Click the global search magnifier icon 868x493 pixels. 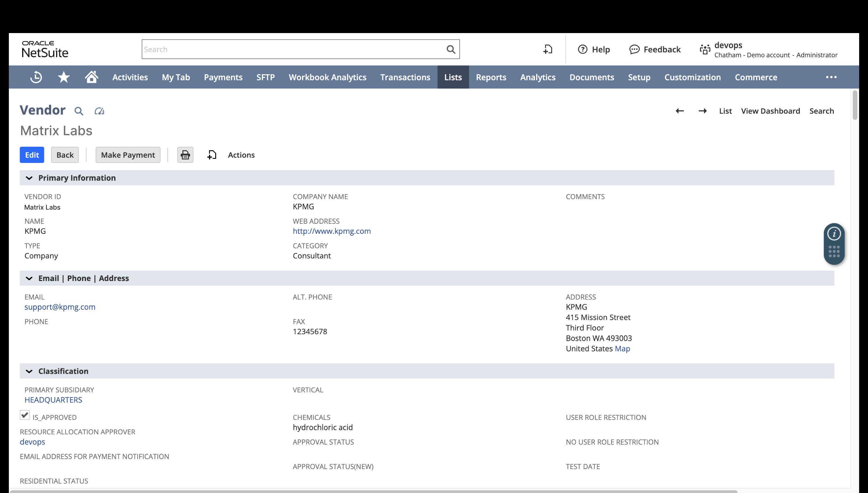(451, 49)
